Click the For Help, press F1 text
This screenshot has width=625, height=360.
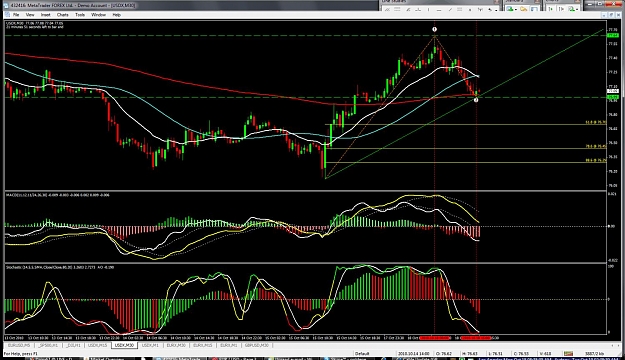pyautogui.click(x=21, y=353)
